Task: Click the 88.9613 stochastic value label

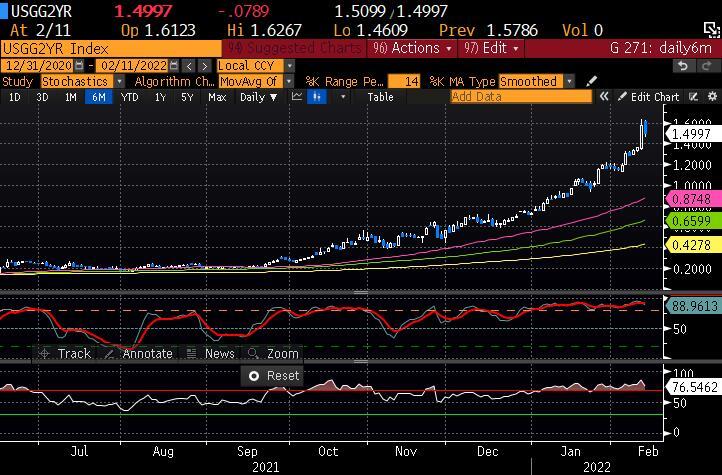Action: pyautogui.click(x=694, y=306)
